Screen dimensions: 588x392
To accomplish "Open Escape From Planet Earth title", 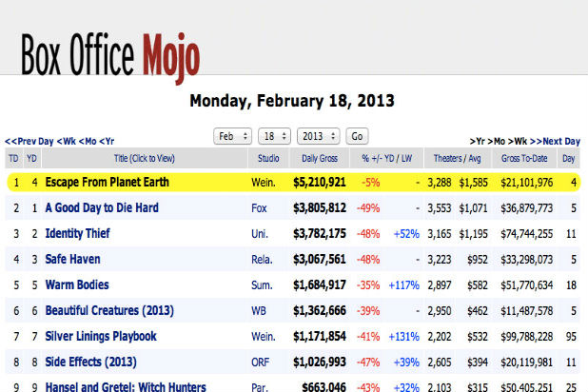I will coord(110,182).
